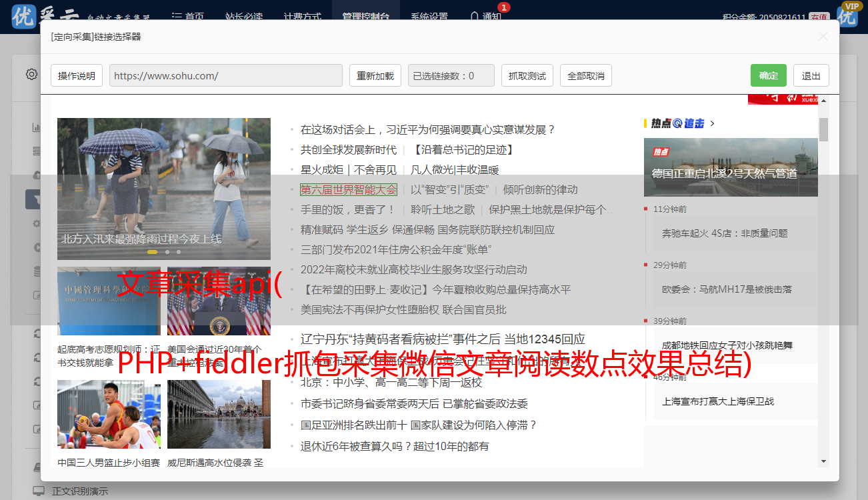The height and width of the screenshot is (500, 868).
Task: Open 精准赋码 学生返乡 保通保畅 headline
Action: tap(427, 229)
